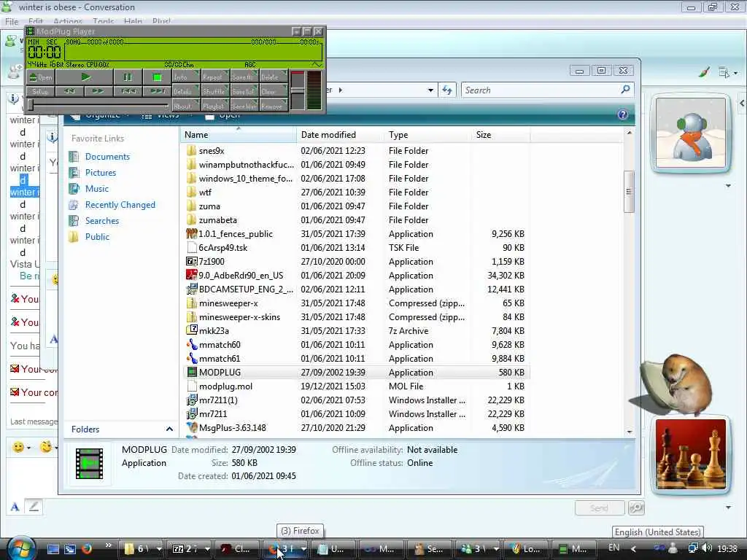Click the song position slider in ModPlug Player
The image size is (747, 560).
coord(98,104)
